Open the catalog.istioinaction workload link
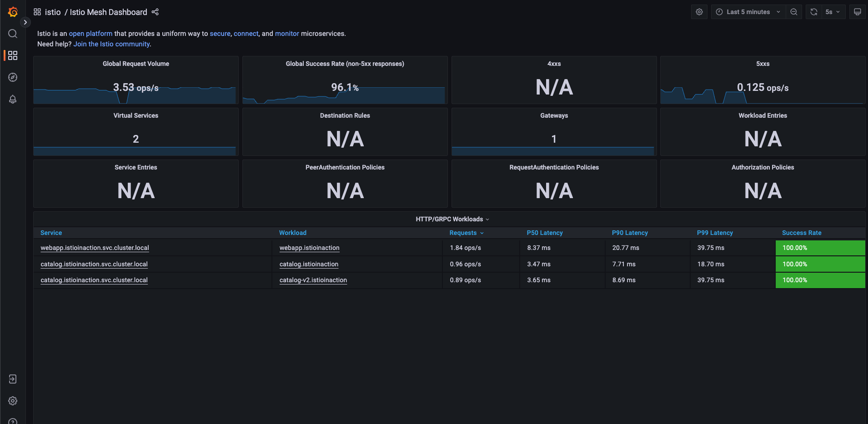This screenshot has width=868, height=424. click(309, 264)
